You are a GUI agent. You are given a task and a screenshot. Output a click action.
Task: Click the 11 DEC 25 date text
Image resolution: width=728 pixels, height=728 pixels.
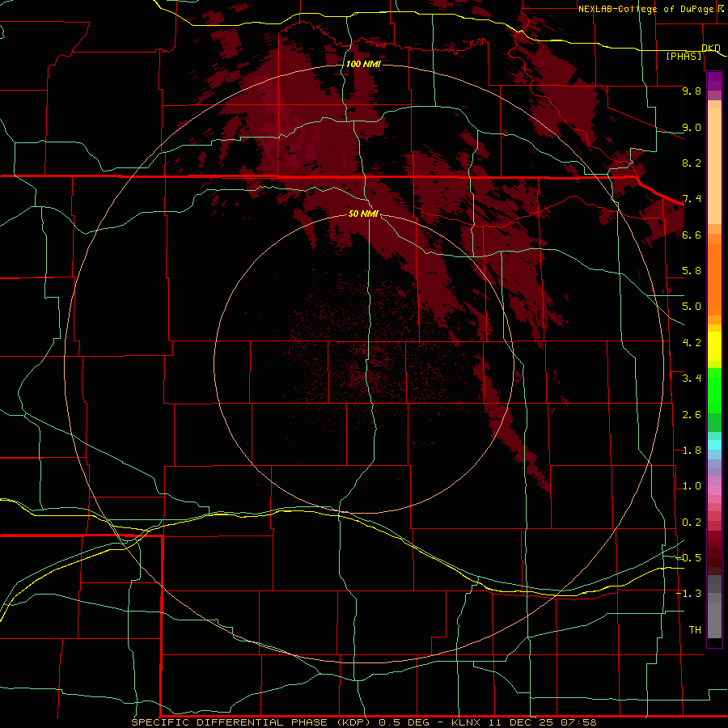pos(520,722)
